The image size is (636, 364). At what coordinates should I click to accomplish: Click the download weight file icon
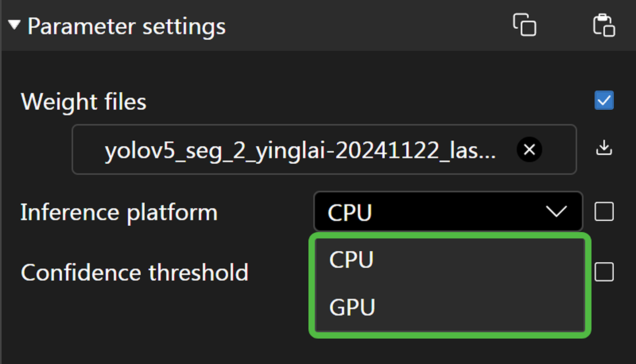pos(604,148)
